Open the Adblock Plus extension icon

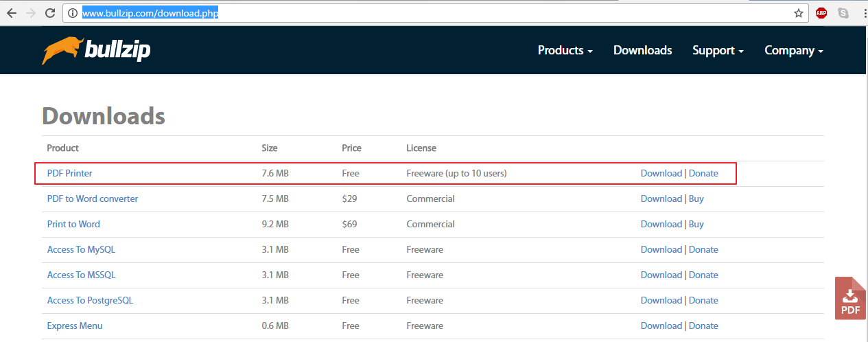coord(821,13)
